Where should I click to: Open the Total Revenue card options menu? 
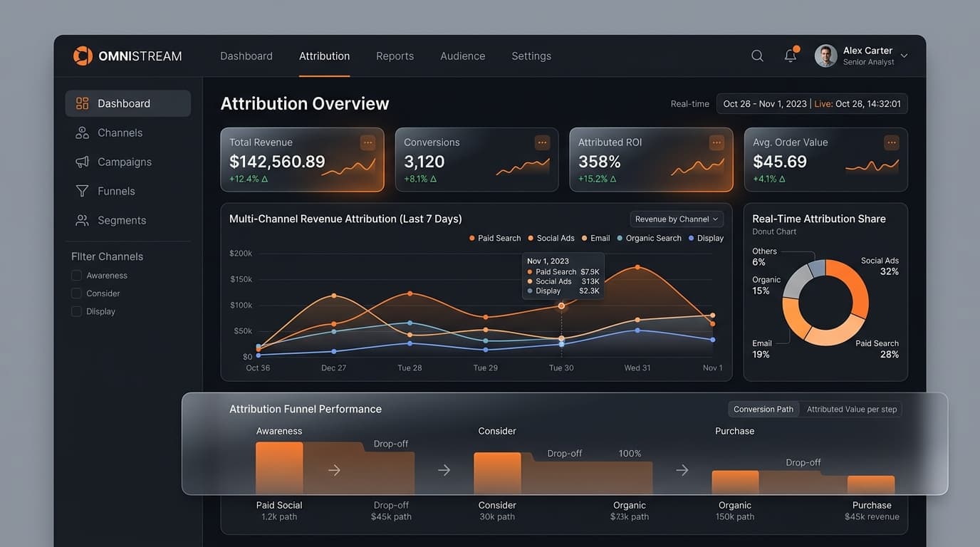(367, 142)
